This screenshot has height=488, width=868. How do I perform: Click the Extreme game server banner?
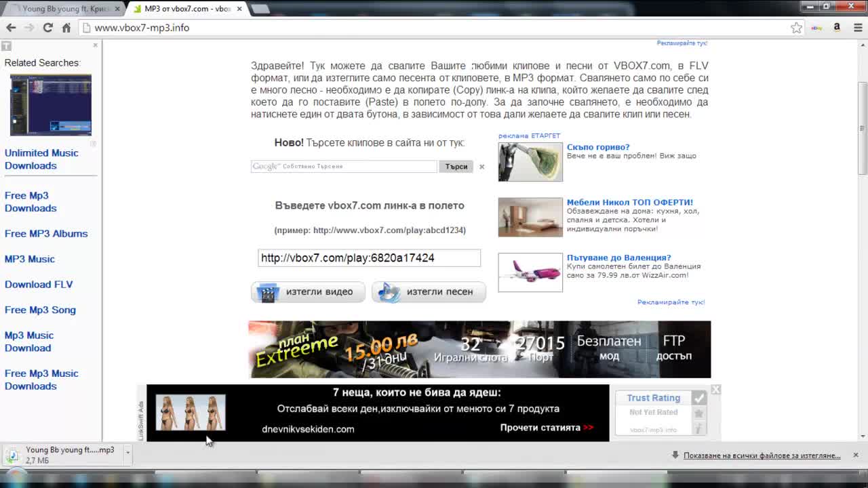click(479, 350)
